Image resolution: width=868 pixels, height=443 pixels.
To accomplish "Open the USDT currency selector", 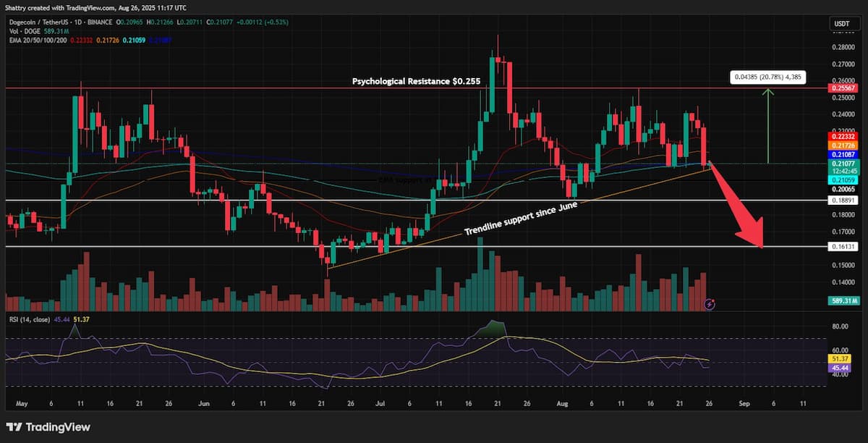I will tap(840, 24).
